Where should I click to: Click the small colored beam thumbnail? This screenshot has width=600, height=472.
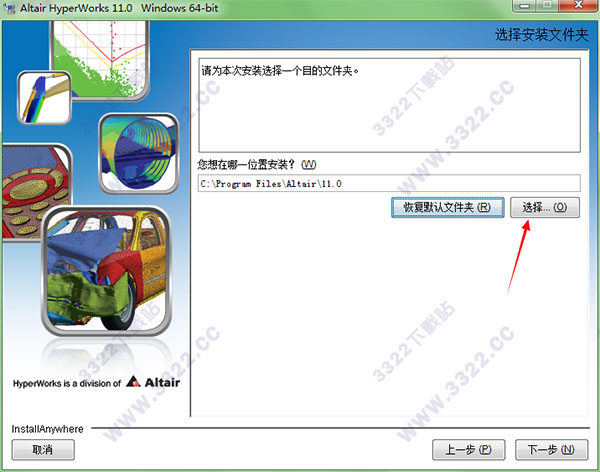(44, 98)
